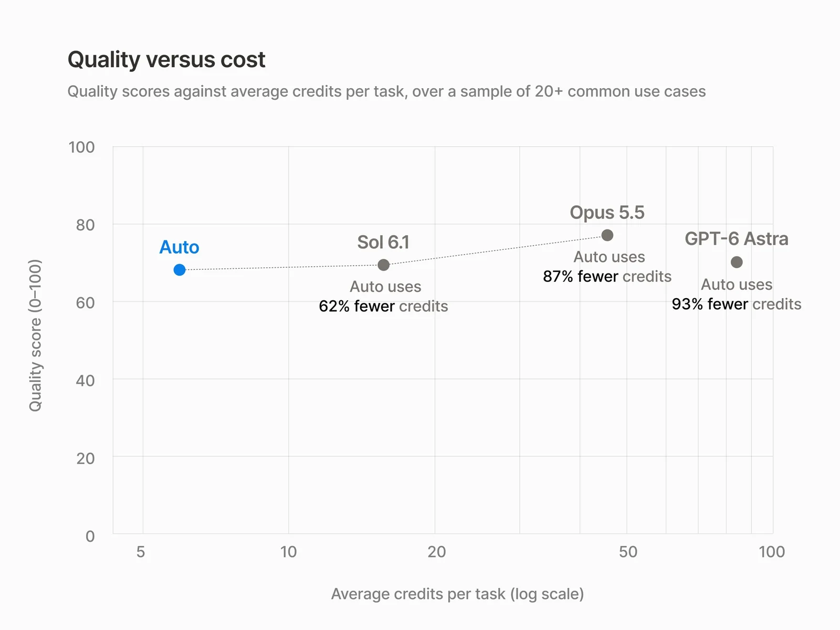The width and height of the screenshot is (840, 630).
Task: Click the 'Quality versus cost' title
Action: 166,60
